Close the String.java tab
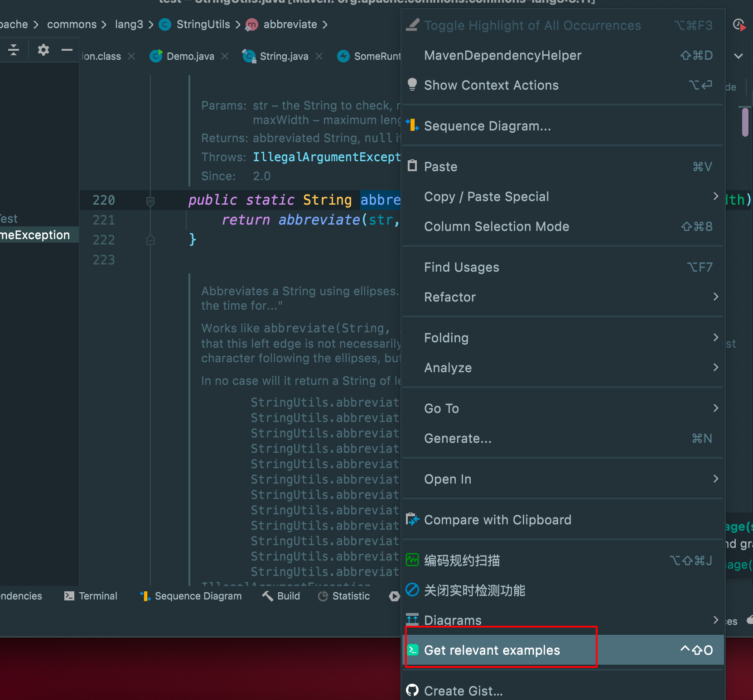 (319, 56)
